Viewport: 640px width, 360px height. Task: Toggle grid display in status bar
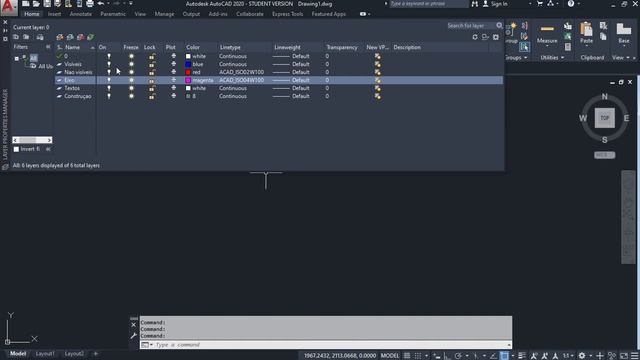coord(407,356)
